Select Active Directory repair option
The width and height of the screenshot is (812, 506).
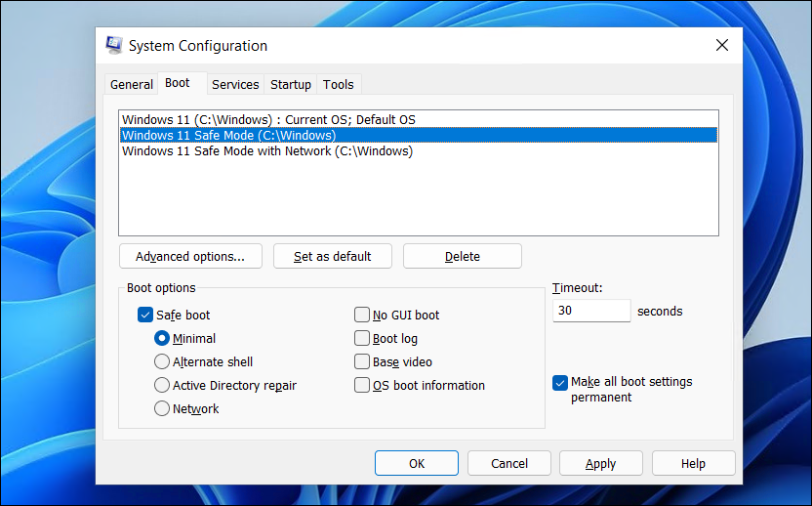pyautogui.click(x=162, y=386)
